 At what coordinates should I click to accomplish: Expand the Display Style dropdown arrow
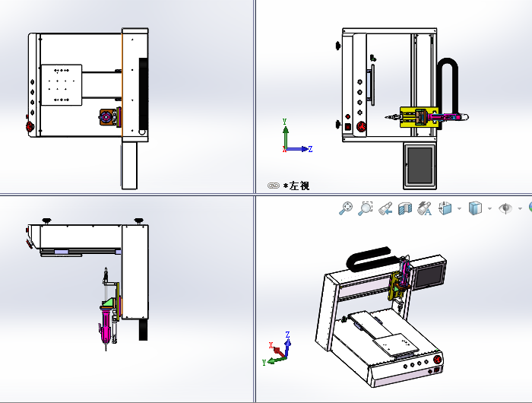point(489,208)
